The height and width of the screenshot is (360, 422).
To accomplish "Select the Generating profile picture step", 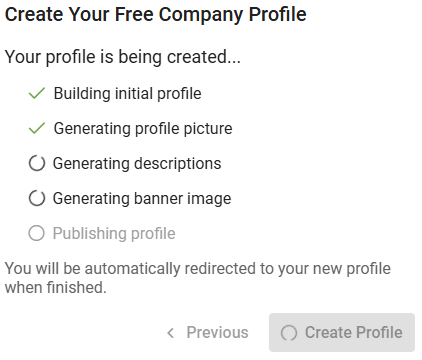I will click(143, 129).
